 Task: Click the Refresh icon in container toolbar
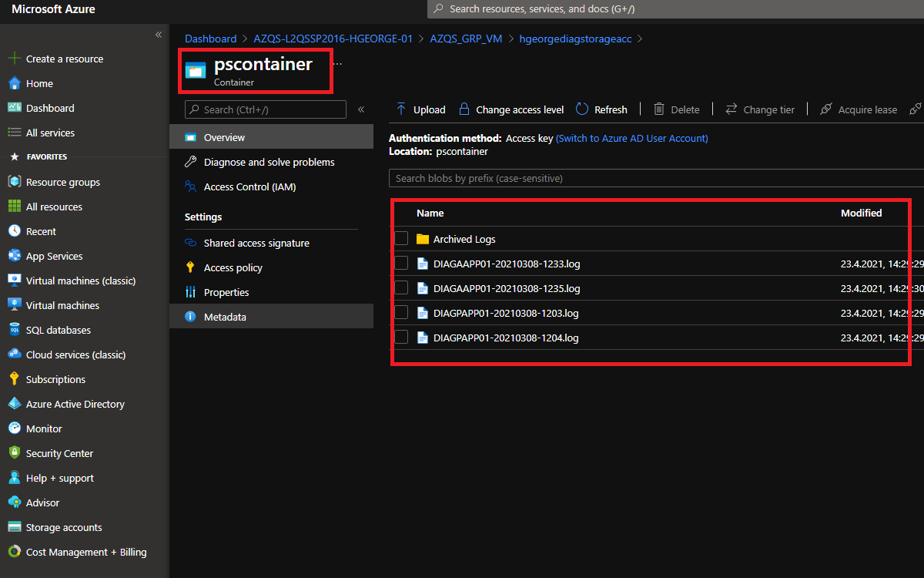582,109
